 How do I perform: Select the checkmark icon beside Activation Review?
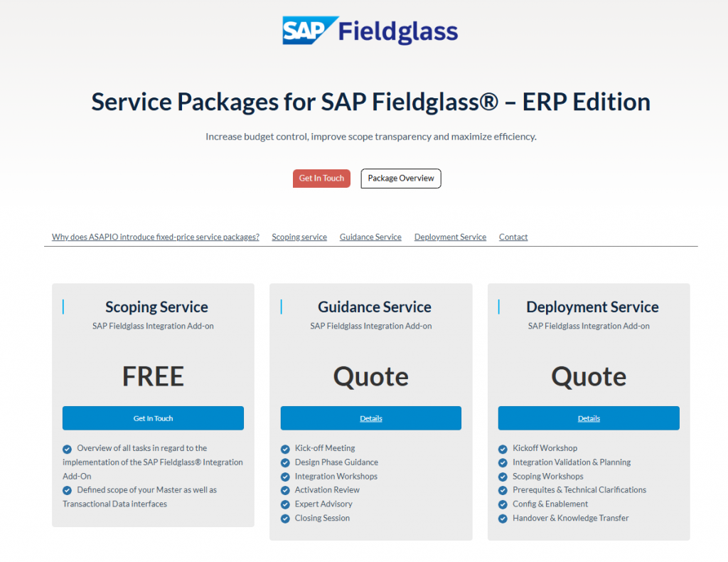click(285, 490)
